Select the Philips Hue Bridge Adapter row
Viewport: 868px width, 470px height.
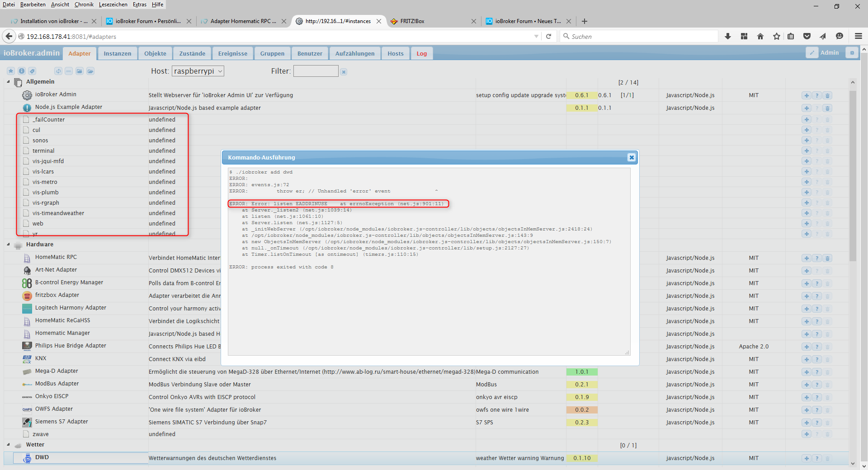click(x=426, y=346)
